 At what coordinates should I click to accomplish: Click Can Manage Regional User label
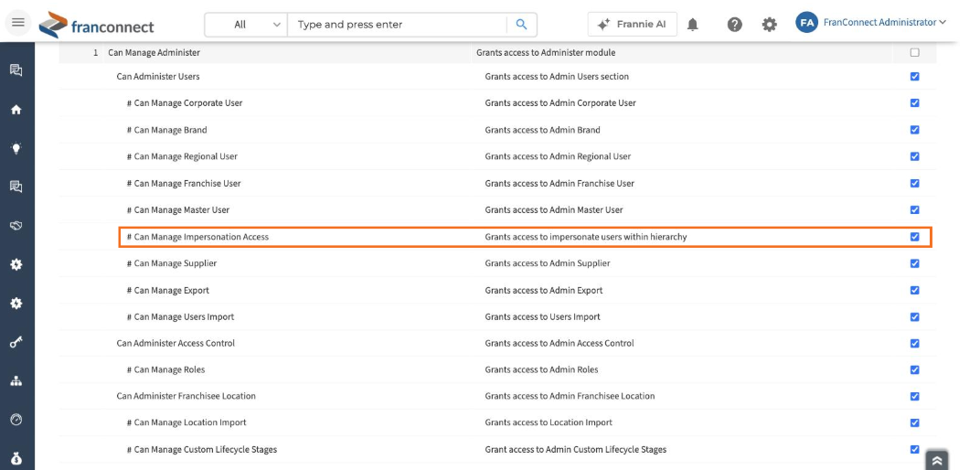(x=182, y=156)
